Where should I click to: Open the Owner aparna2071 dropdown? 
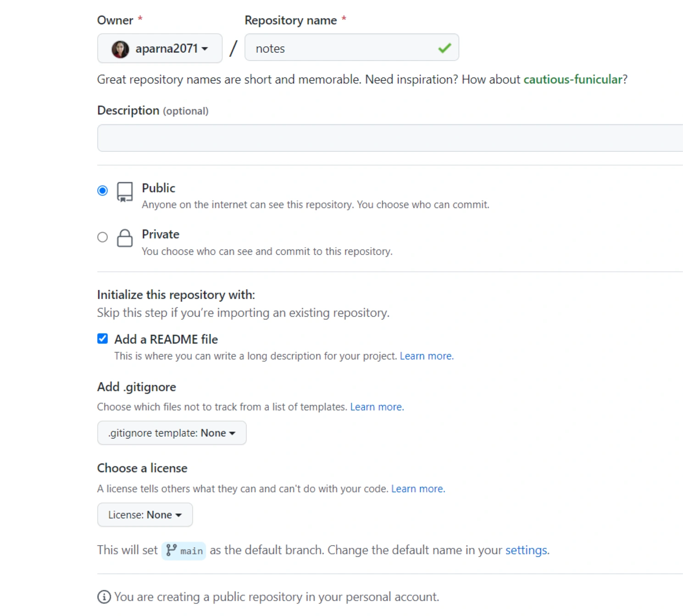160,48
